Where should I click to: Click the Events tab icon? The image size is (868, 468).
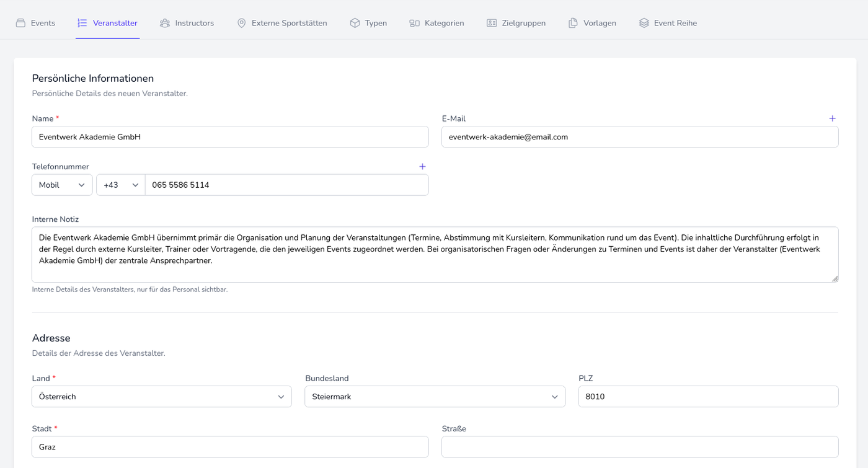(x=20, y=23)
